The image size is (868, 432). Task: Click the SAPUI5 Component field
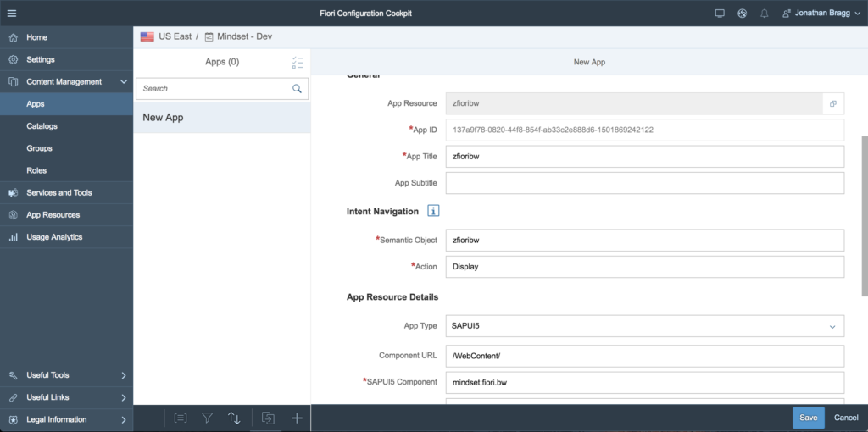(645, 383)
